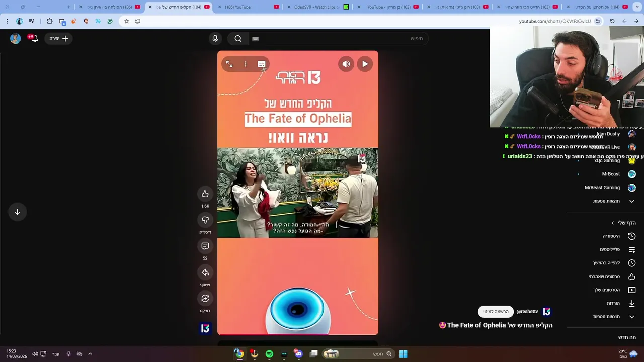
Task: Open channel 13 sound thumbnail below remix
Action: (x=205, y=328)
